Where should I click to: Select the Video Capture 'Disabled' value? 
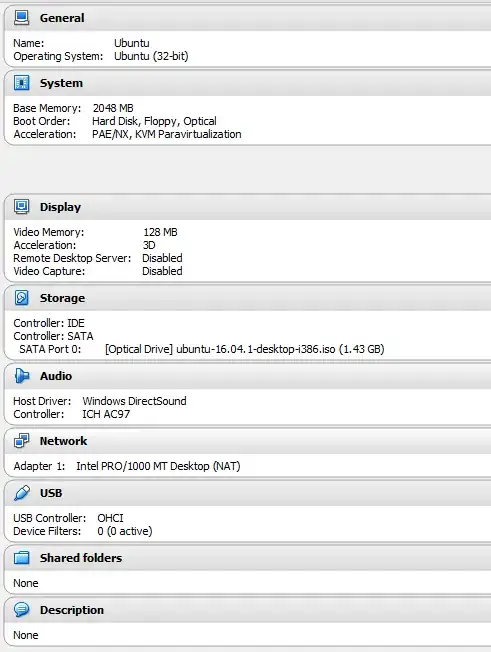coord(162,271)
